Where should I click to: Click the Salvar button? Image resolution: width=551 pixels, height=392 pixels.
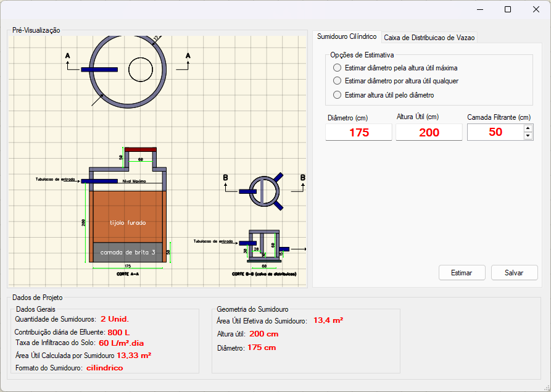[514, 273]
